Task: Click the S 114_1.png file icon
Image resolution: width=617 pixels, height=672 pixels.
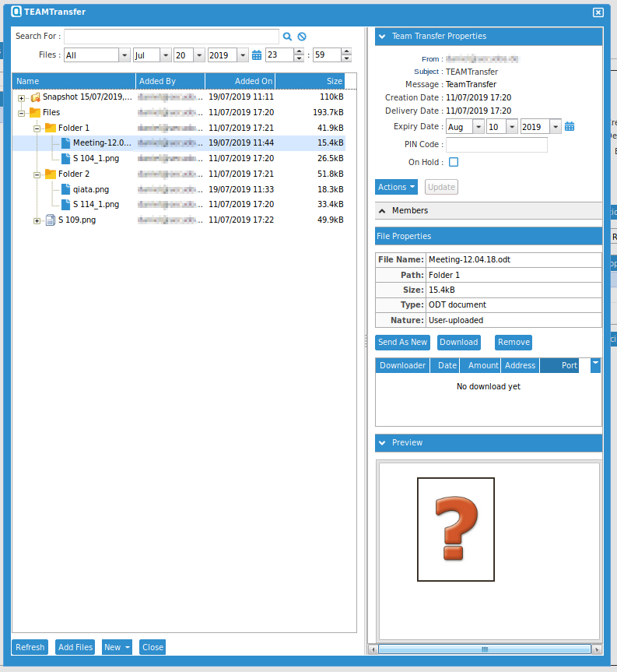Action: 65,205
